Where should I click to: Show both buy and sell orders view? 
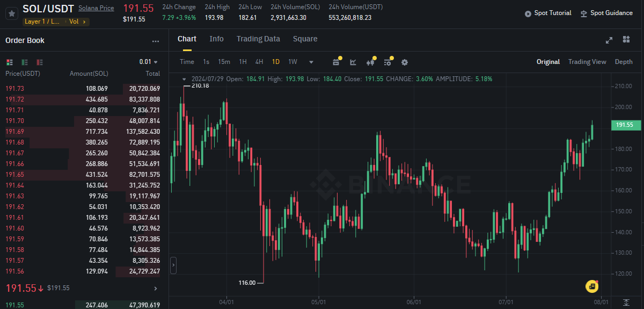pos(10,62)
